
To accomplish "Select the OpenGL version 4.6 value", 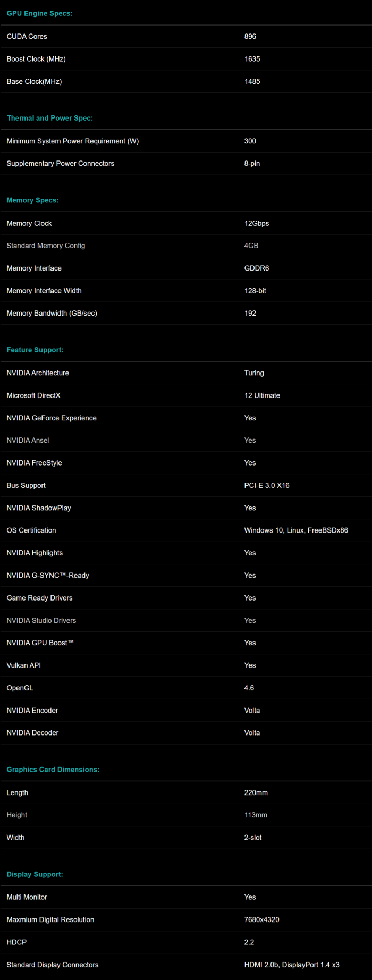I will 249,688.
